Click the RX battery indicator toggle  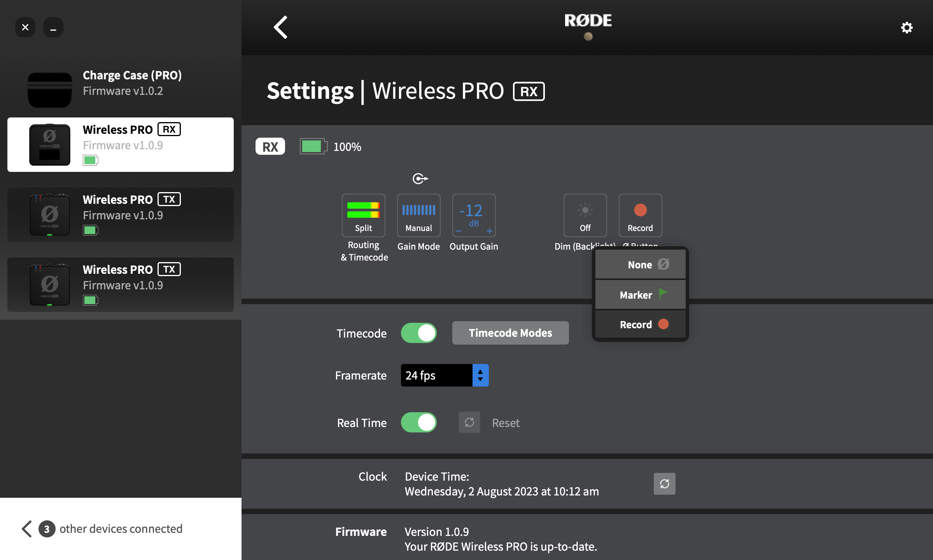(313, 147)
